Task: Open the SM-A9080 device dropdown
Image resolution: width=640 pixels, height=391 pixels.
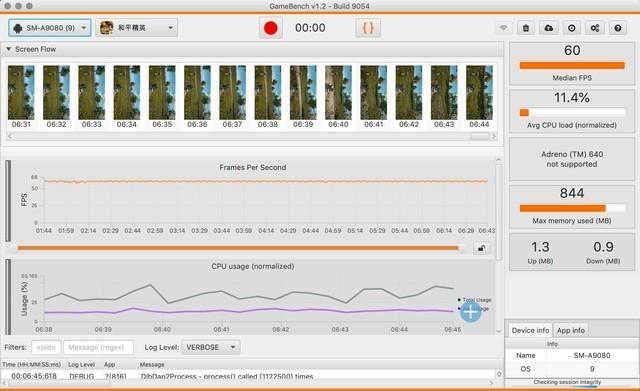Action: coord(50,28)
